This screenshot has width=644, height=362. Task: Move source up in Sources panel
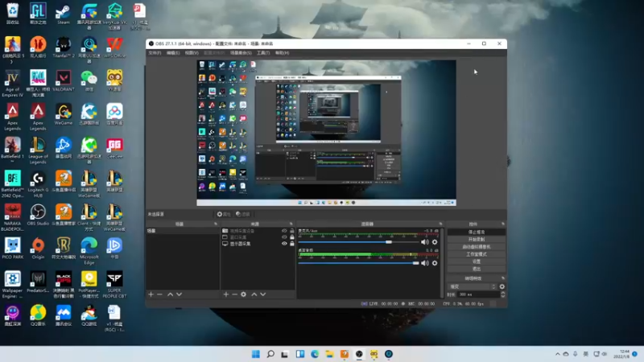pyautogui.click(x=254, y=294)
